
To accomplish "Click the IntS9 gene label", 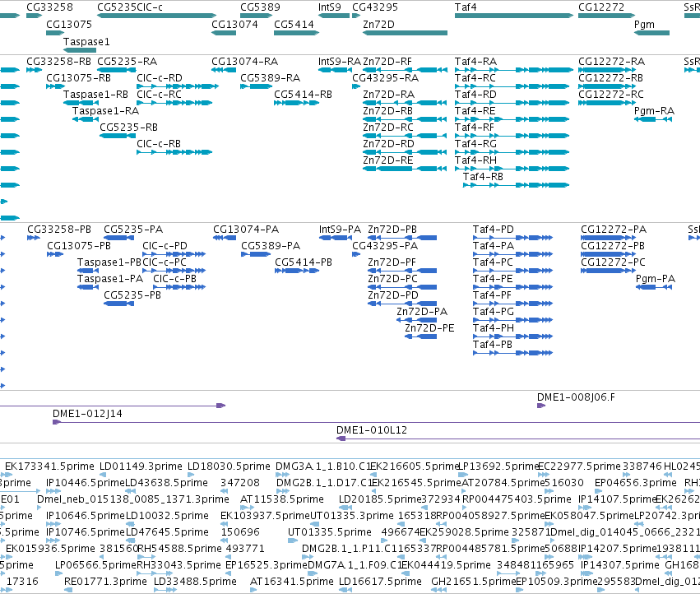I will 330,7.
